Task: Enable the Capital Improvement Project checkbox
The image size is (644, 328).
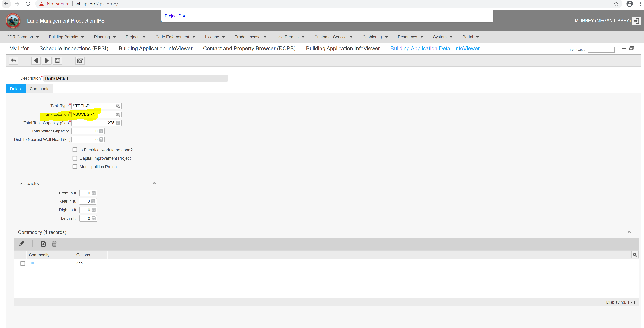Action: [x=75, y=158]
